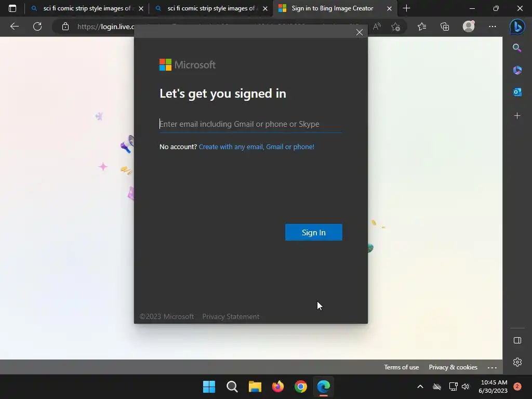This screenshot has width=532, height=399.
Task: Open Bing Chat sidebar button
Action: 517,26
